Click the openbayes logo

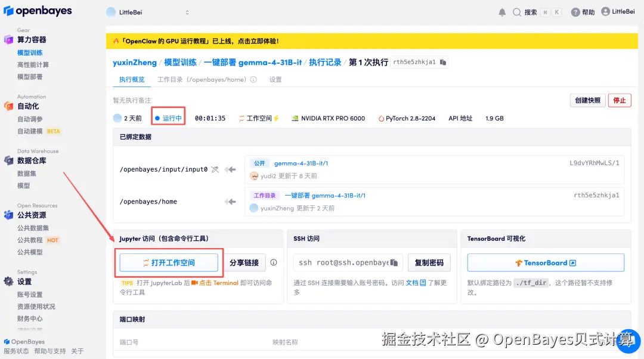(x=38, y=11)
